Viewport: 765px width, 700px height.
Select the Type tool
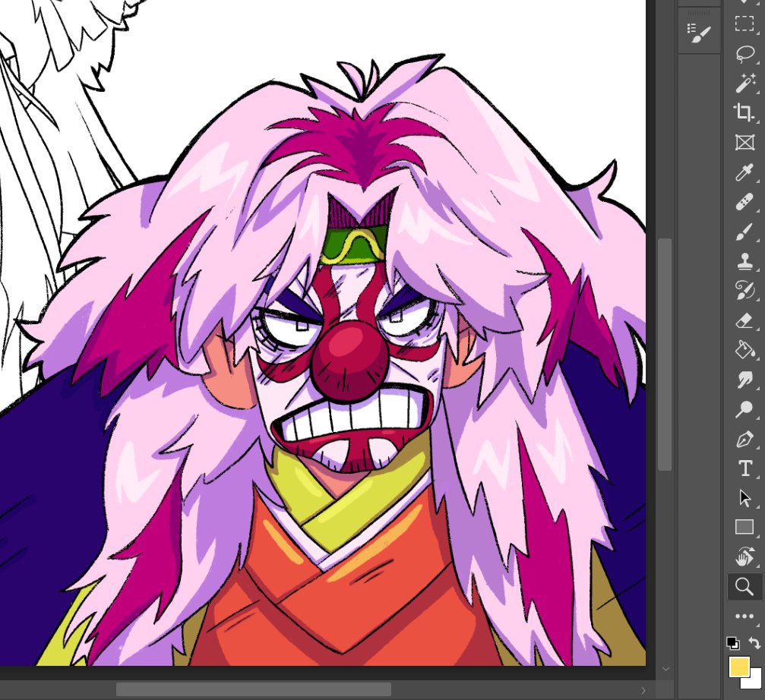(x=744, y=468)
